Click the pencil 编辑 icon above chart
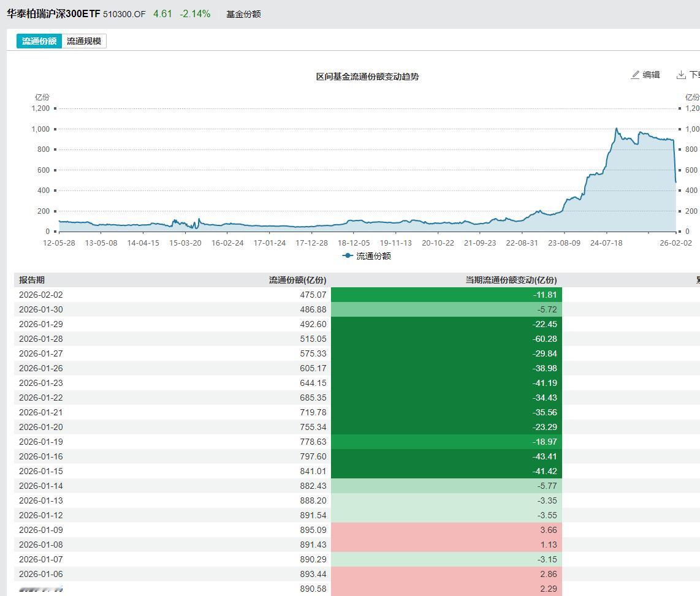 (x=636, y=75)
